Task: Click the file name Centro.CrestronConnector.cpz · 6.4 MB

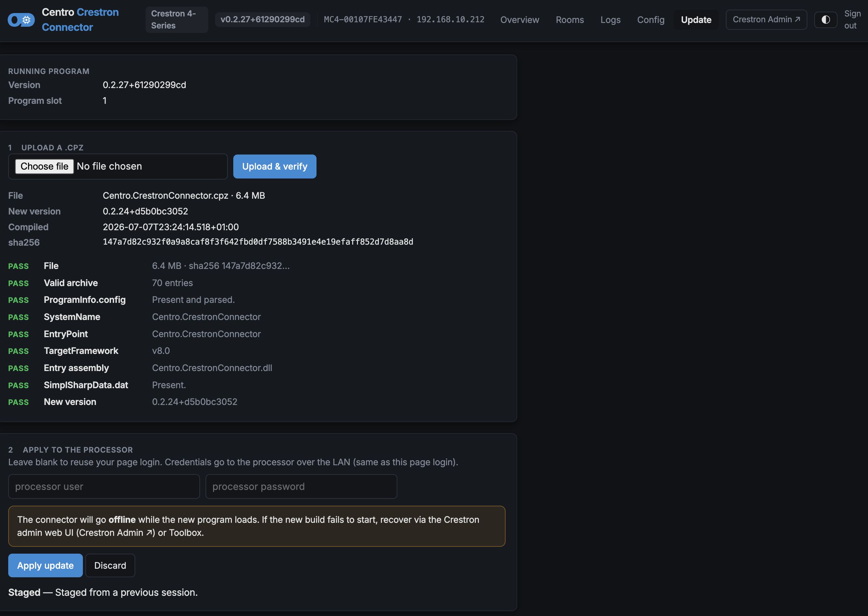Action: pyautogui.click(x=184, y=196)
